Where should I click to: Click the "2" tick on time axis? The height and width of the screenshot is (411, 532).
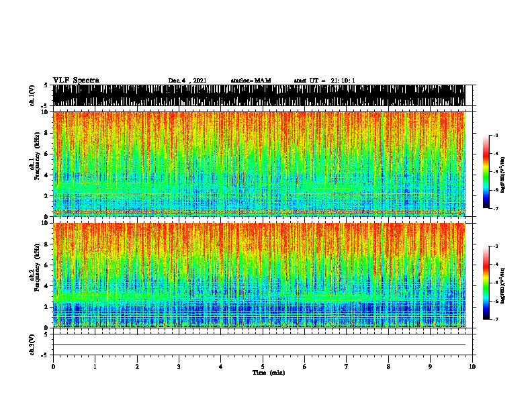pyautogui.click(x=137, y=366)
